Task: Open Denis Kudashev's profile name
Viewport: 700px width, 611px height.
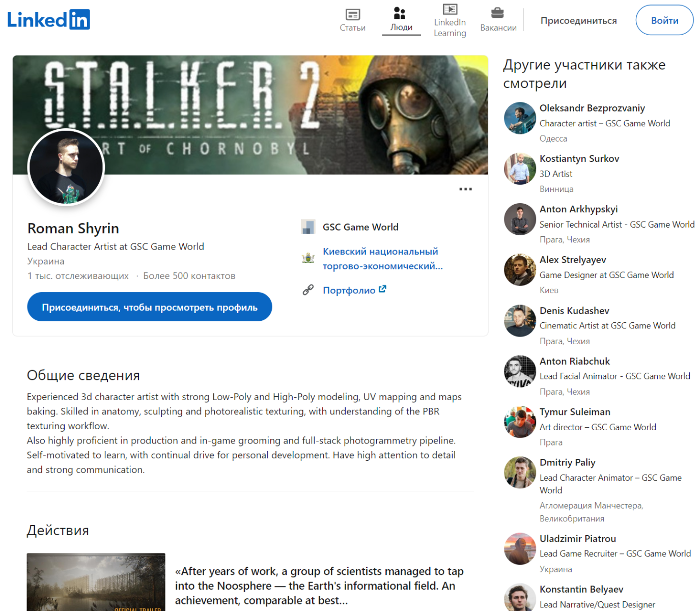Action: 574,311
